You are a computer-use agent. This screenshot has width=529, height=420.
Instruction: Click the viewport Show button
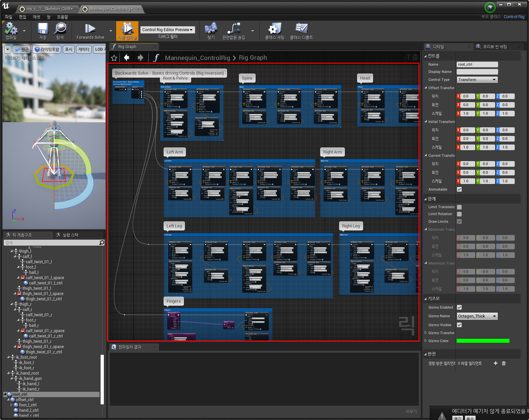69,49
